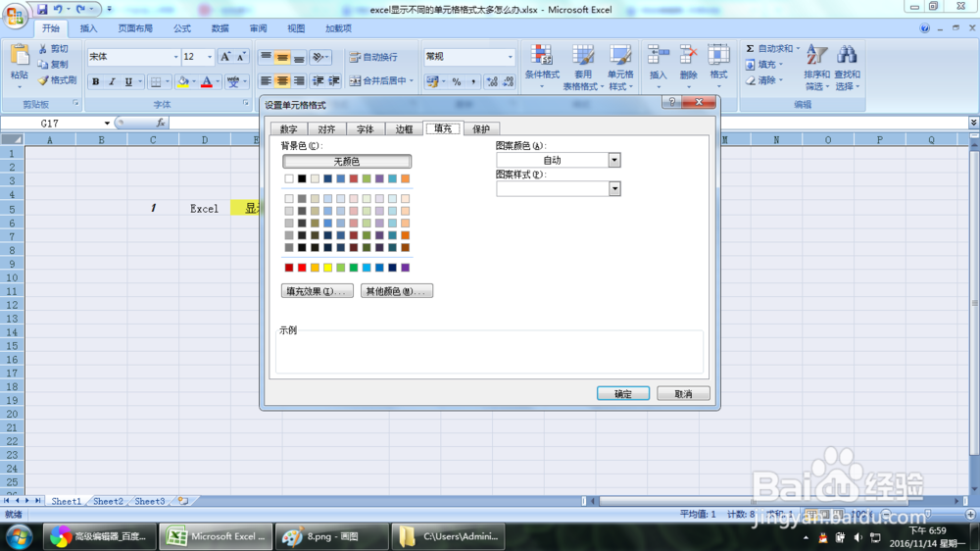Select center horizontal alignment icon
980x551 pixels.
coord(282,80)
